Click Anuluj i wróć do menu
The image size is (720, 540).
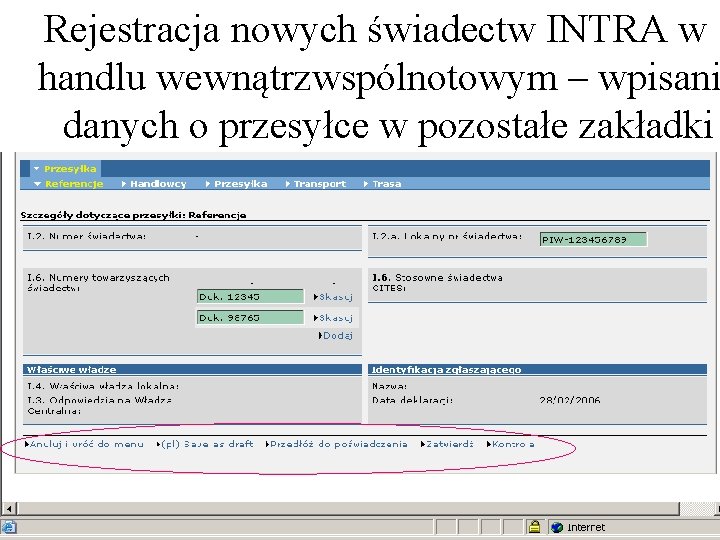coord(87,444)
